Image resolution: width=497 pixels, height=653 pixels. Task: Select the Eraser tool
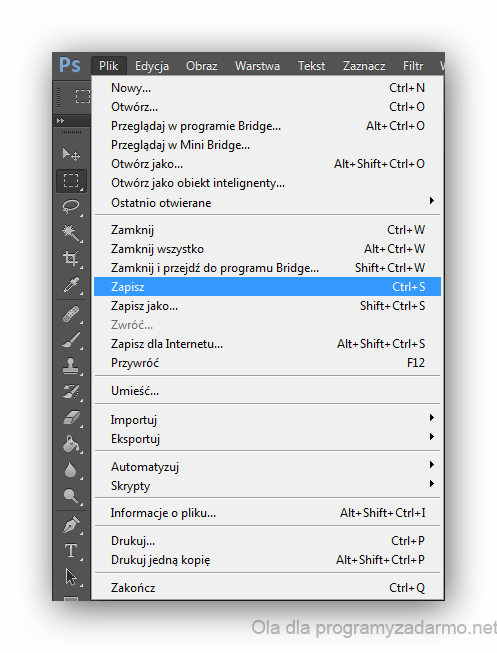pyautogui.click(x=71, y=417)
